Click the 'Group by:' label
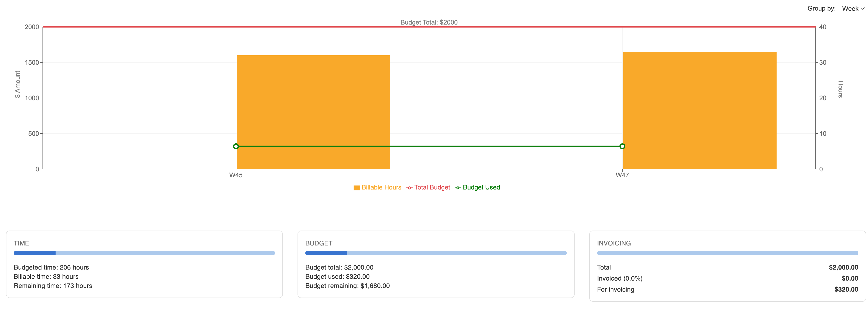The width and height of the screenshot is (868, 312). (x=822, y=9)
